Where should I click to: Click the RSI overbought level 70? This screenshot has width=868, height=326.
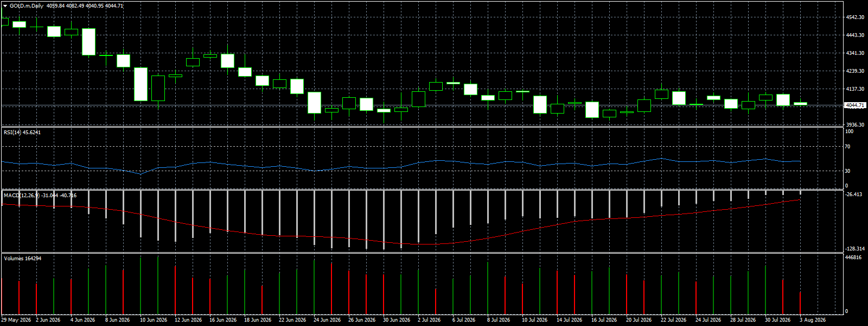tap(848, 147)
